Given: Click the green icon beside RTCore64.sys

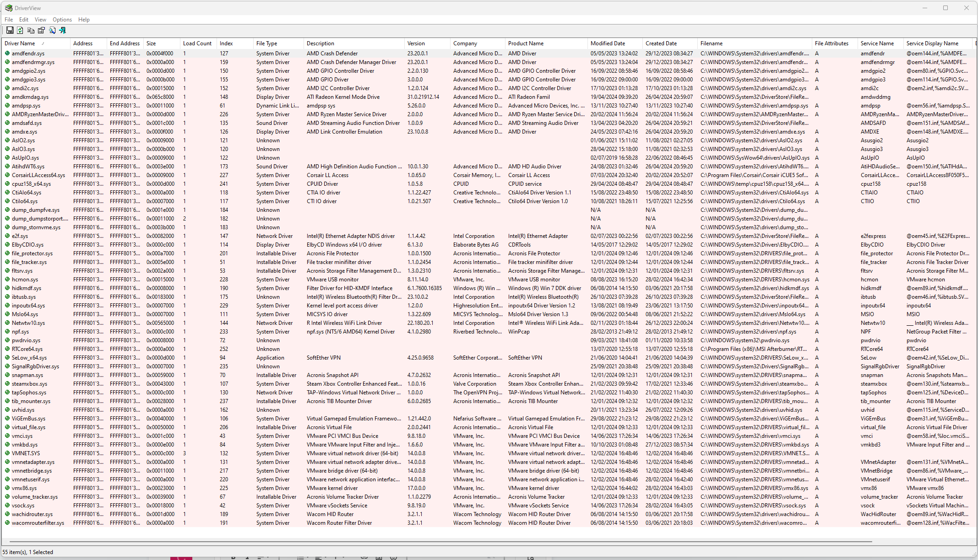Looking at the screenshot, I should [7, 349].
